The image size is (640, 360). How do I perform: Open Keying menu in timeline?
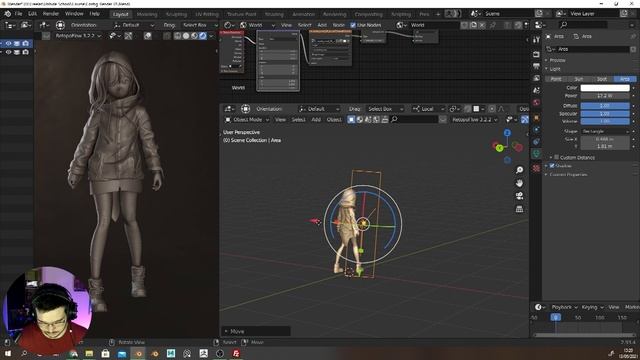[591, 307]
